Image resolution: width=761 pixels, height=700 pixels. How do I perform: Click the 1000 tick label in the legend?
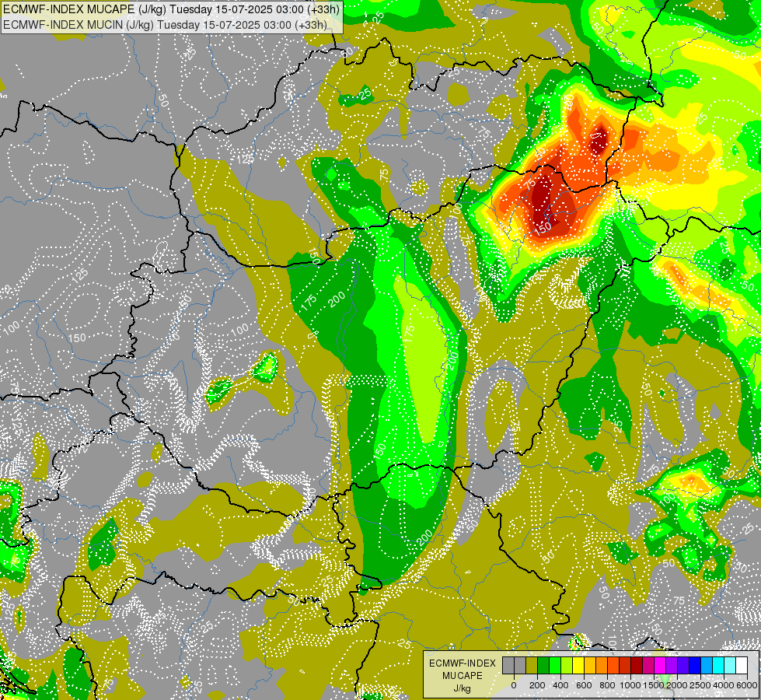click(x=630, y=685)
